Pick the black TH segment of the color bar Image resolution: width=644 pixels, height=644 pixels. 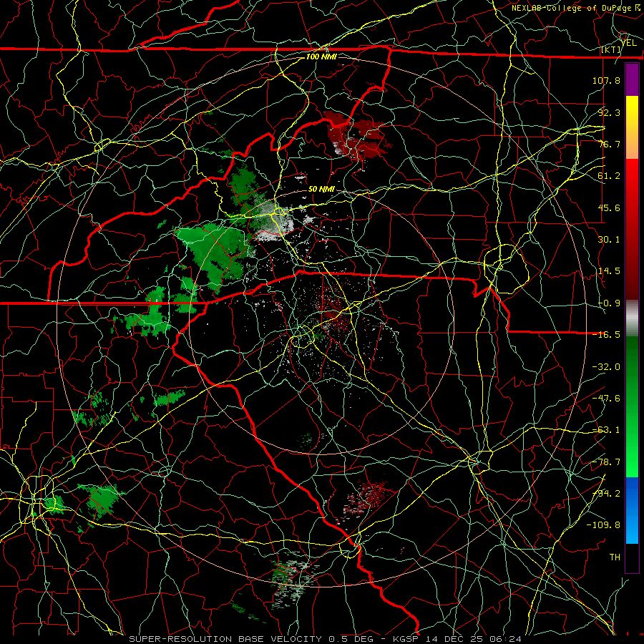click(632, 557)
